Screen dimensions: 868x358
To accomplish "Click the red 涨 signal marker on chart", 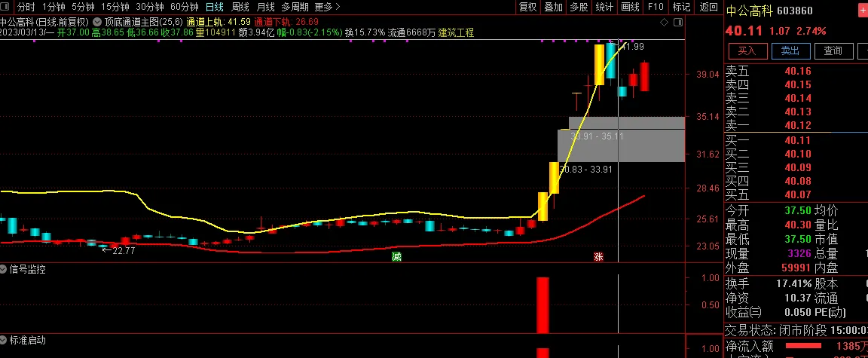I will point(598,257).
